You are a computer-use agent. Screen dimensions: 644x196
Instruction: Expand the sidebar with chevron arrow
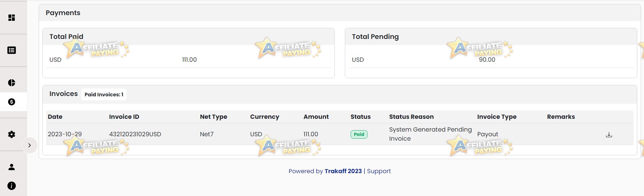29,145
